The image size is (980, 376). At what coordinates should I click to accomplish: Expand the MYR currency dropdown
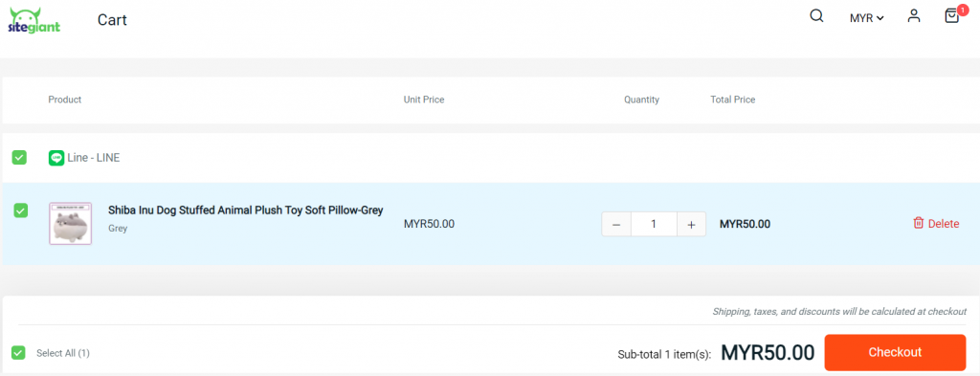click(866, 18)
